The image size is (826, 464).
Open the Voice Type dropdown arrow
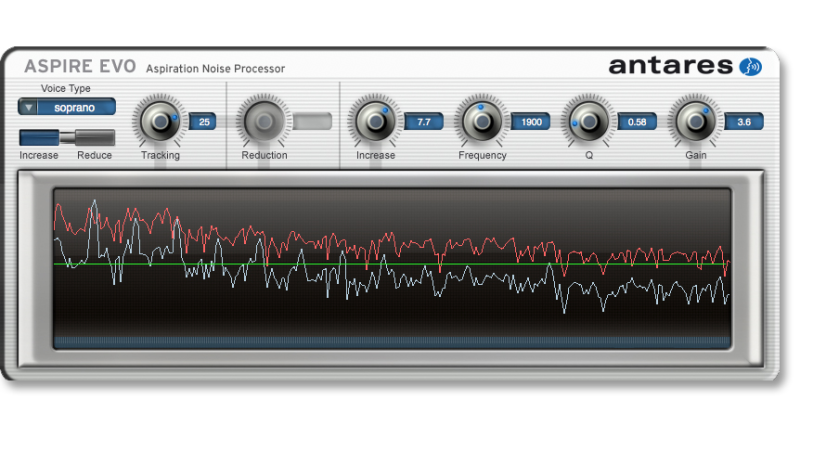coord(28,107)
